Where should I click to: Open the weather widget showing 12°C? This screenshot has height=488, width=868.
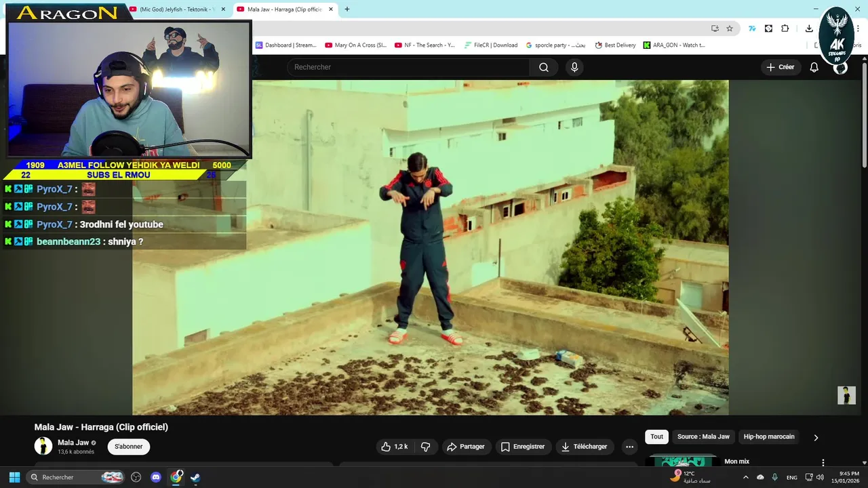click(690, 477)
